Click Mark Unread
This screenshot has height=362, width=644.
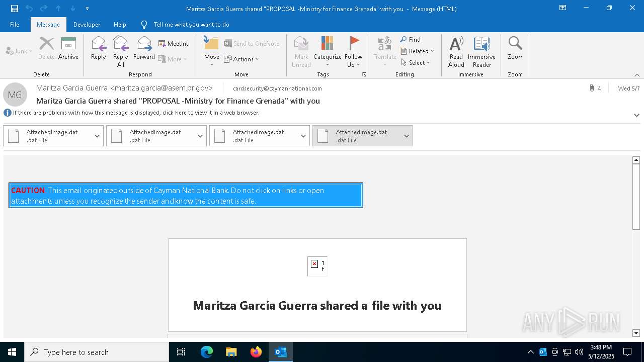tap(301, 51)
